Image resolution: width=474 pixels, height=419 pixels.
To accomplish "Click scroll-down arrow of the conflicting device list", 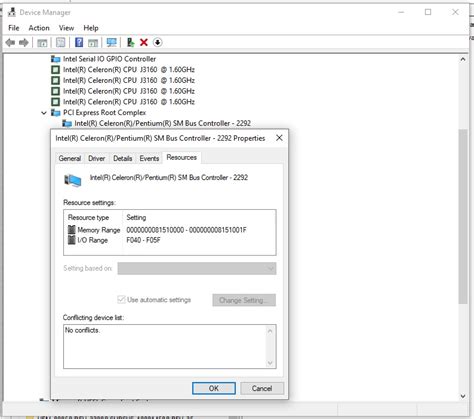I will (270, 363).
